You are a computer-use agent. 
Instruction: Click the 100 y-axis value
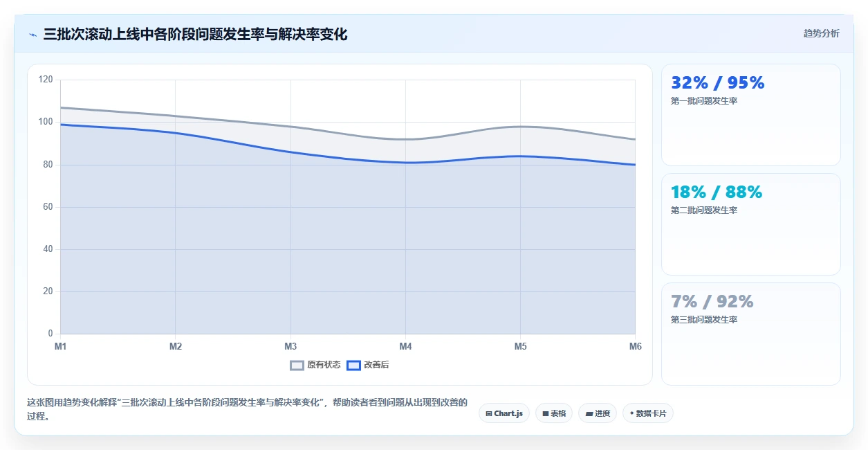click(x=46, y=122)
